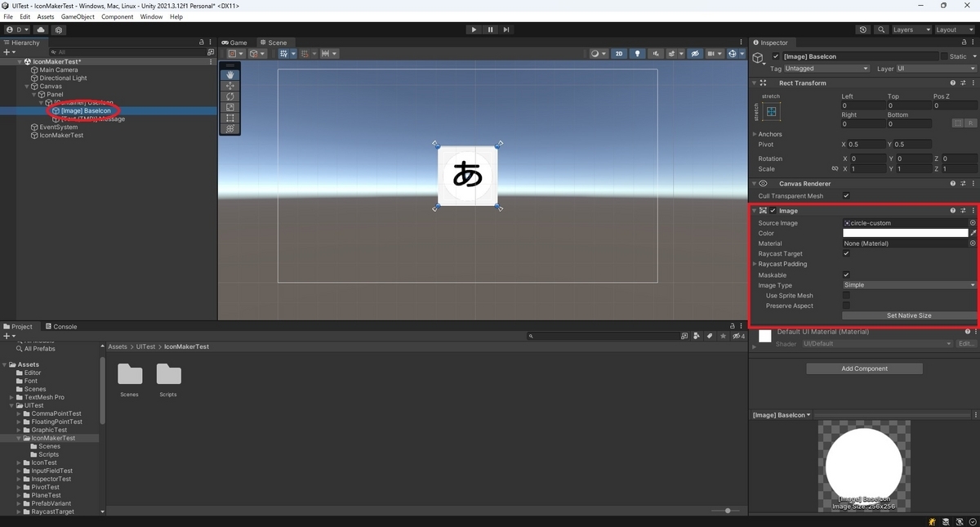Open Rect Transform anchor presets box
The image size is (980, 527).
771,112
